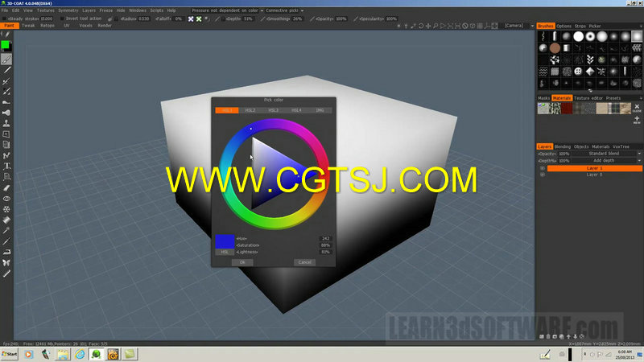Open the Freeze menu

click(x=105, y=10)
